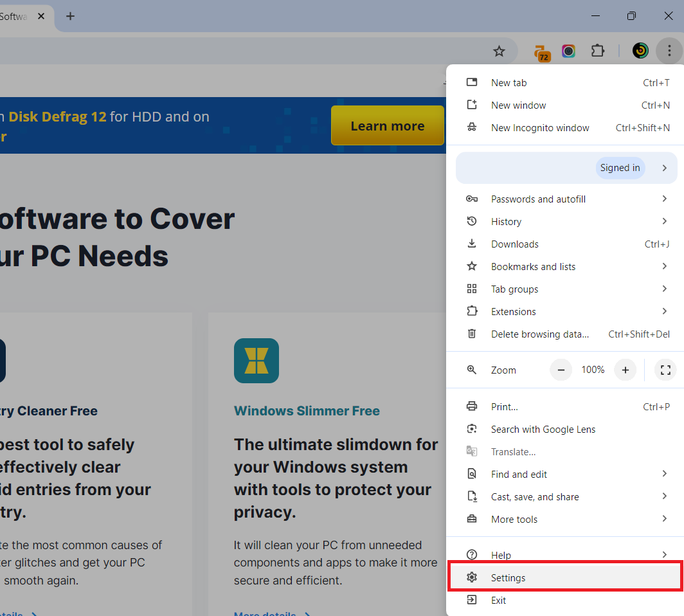The image size is (684, 616).
Task: Expand the More tools submenu arrow
Action: coord(664,519)
